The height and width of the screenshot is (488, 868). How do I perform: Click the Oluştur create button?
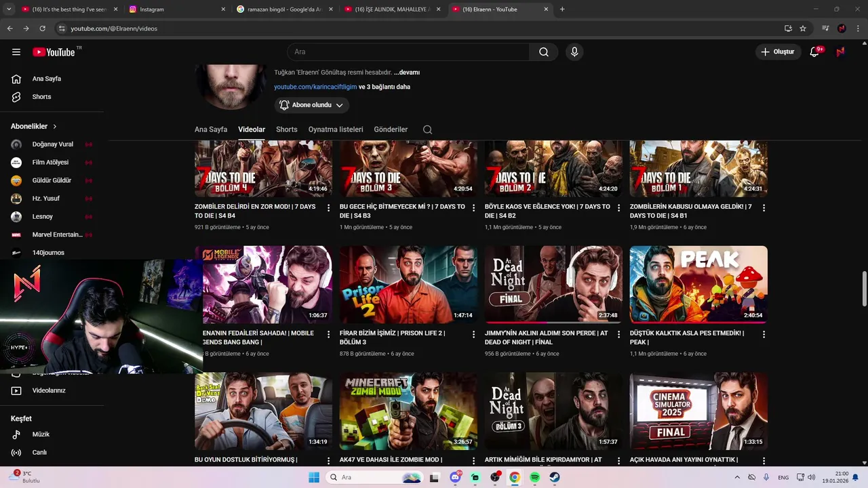(x=778, y=52)
